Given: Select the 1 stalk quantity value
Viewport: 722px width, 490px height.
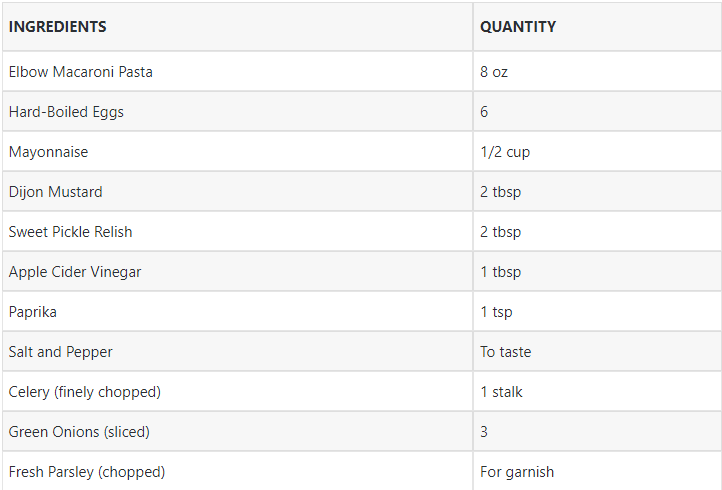Looking at the screenshot, I should pyautogui.click(x=501, y=392).
